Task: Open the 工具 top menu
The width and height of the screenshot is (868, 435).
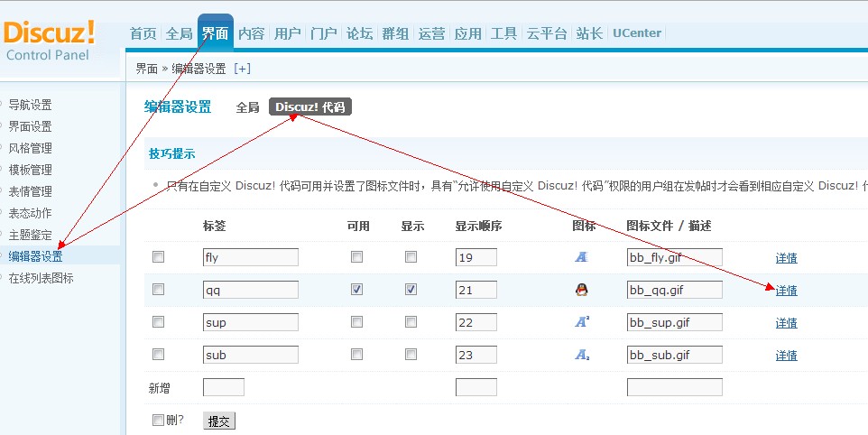Action: point(503,33)
